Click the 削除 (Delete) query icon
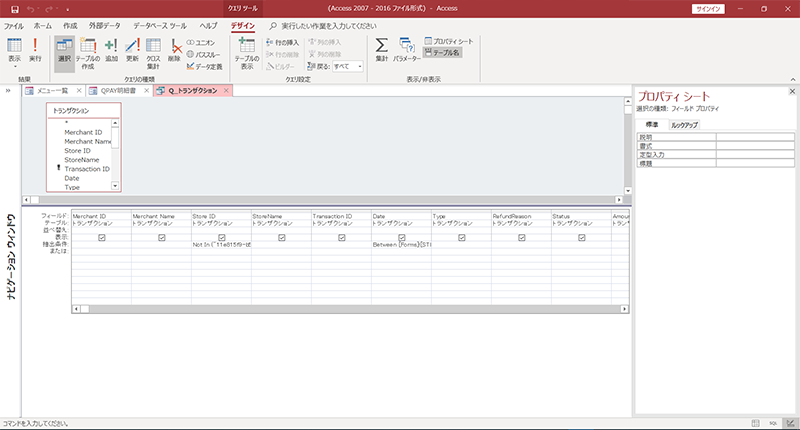 point(176,50)
